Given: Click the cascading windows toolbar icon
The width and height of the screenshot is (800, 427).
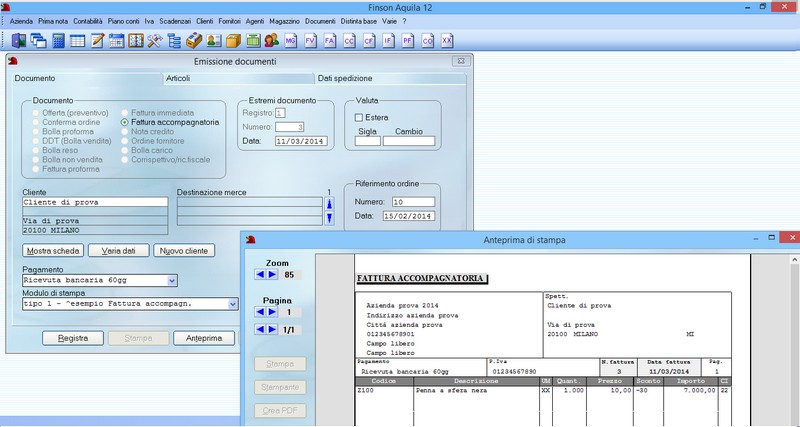Looking at the screenshot, I should (x=38, y=41).
